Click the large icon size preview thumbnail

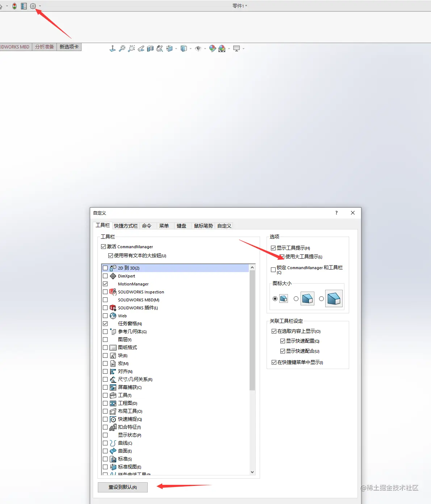click(334, 299)
